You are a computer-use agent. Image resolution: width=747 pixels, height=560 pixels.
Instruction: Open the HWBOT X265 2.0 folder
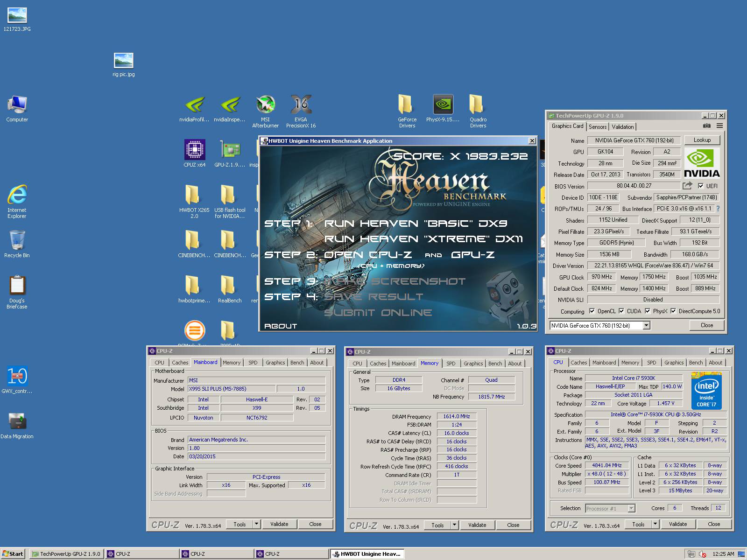pyautogui.click(x=194, y=202)
